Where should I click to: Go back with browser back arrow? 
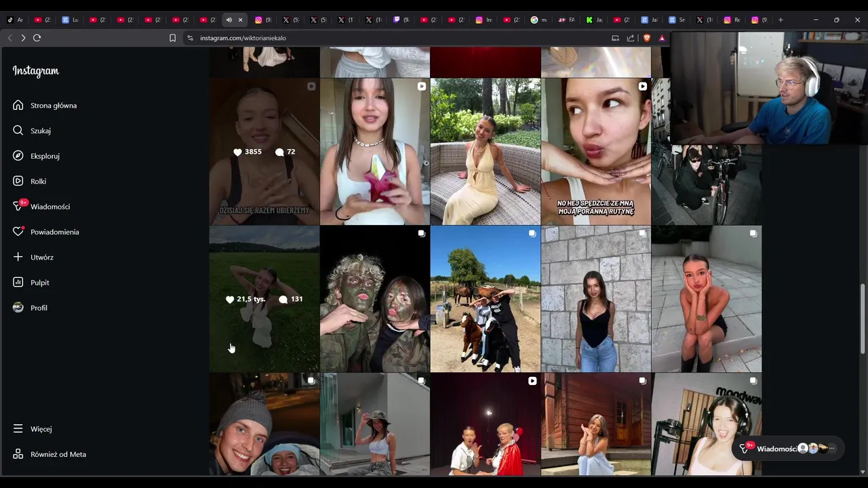pyautogui.click(x=9, y=38)
